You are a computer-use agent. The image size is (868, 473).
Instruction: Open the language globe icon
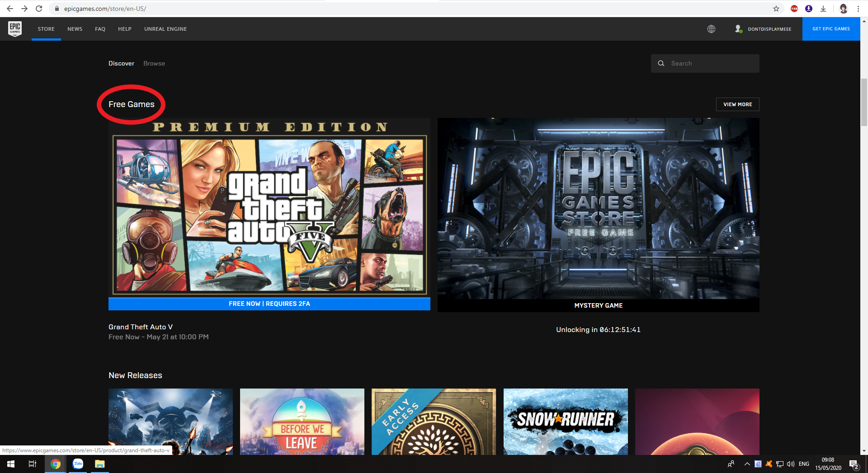click(711, 29)
